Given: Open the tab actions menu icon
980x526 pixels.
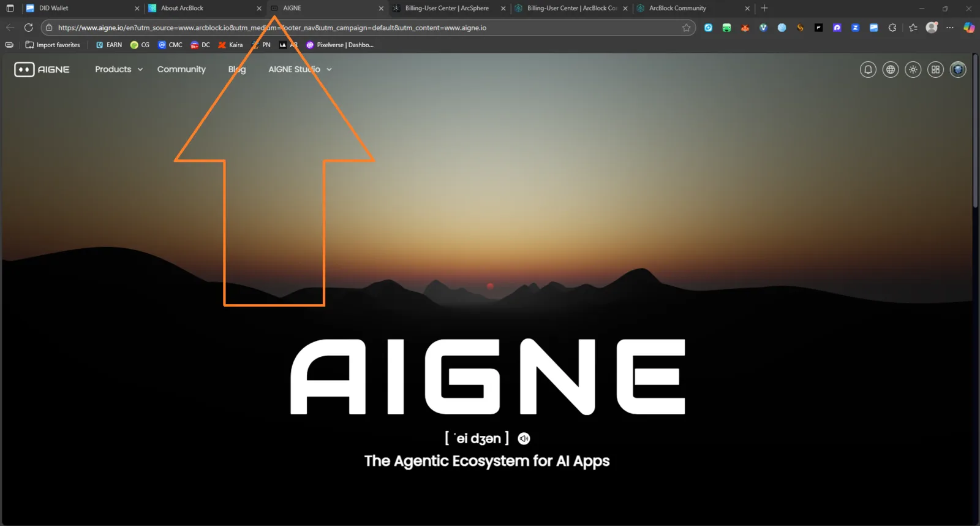Looking at the screenshot, I should coord(10,8).
